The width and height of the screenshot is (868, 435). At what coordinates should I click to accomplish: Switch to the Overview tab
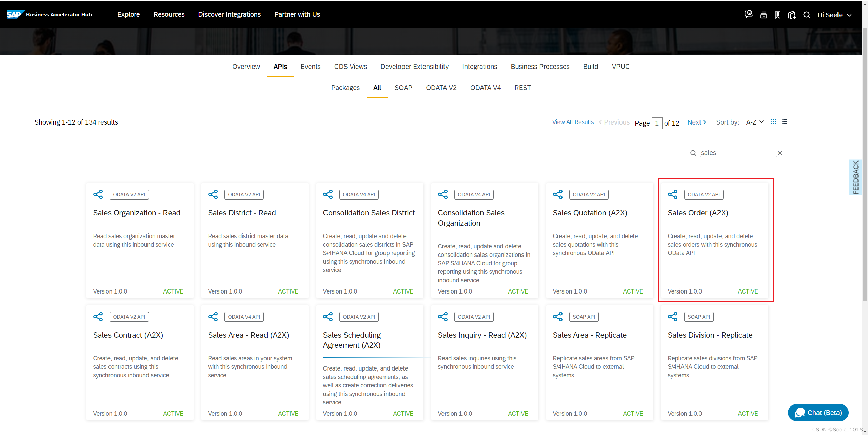point(246,67)
